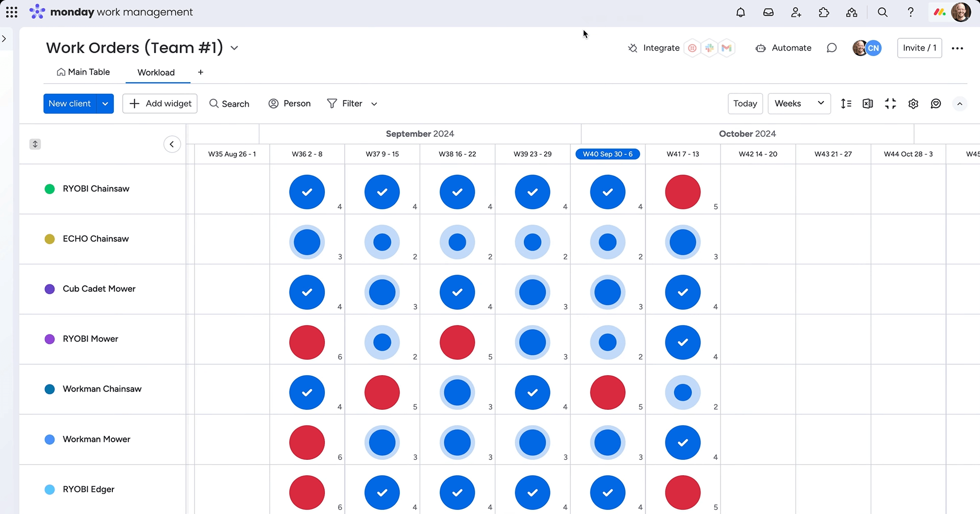Open the user profile avatar
Screen dimensions: 980x514
point(961,12)
